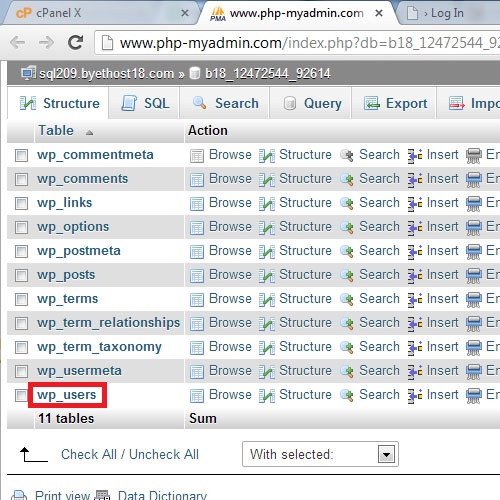
Task: Click the Browse icon for wp_options
Action: (x=197, y=227)
